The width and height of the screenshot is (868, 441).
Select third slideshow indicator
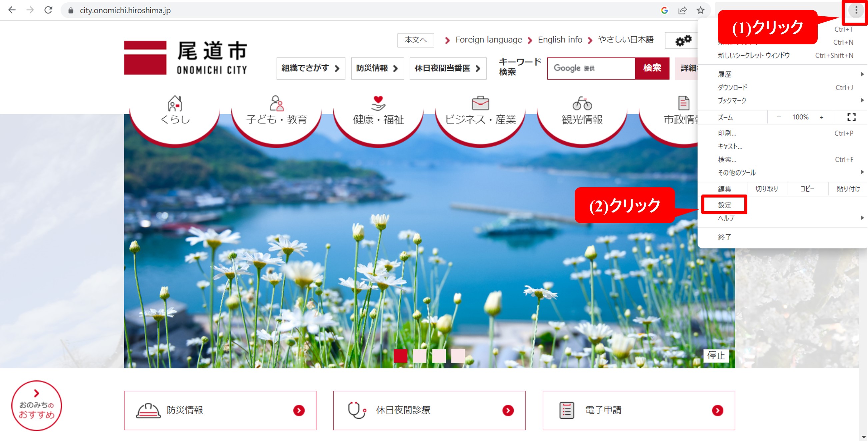(439, 356)
